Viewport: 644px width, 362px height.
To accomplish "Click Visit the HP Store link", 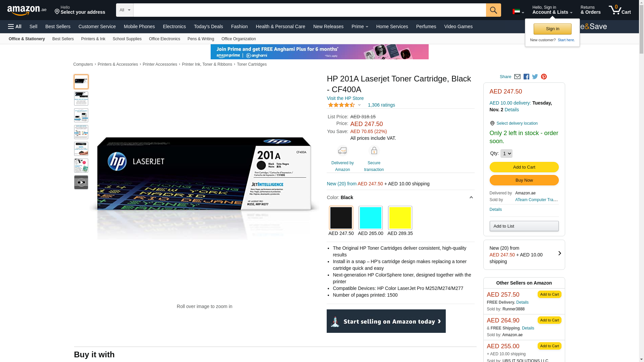I will coord(345,98).
